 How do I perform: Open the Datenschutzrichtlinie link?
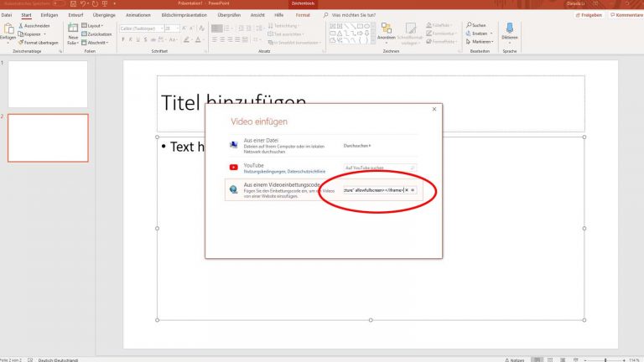tap(303, 172)
